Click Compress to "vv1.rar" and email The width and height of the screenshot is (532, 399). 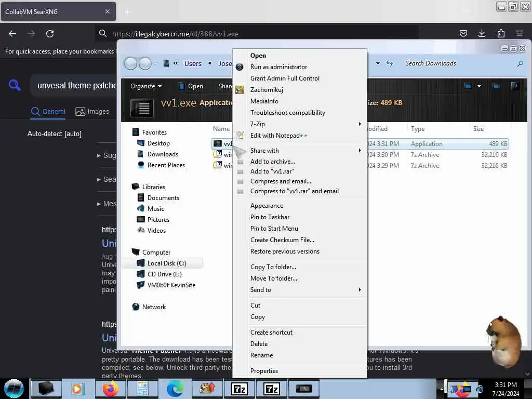(x=294, y=191)
